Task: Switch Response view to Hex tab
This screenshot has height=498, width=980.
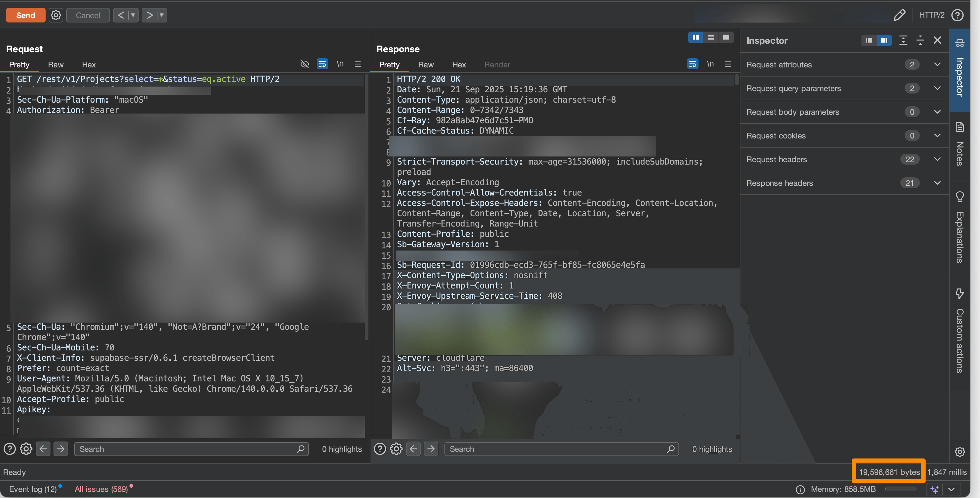Action: (x=459, y=65)
